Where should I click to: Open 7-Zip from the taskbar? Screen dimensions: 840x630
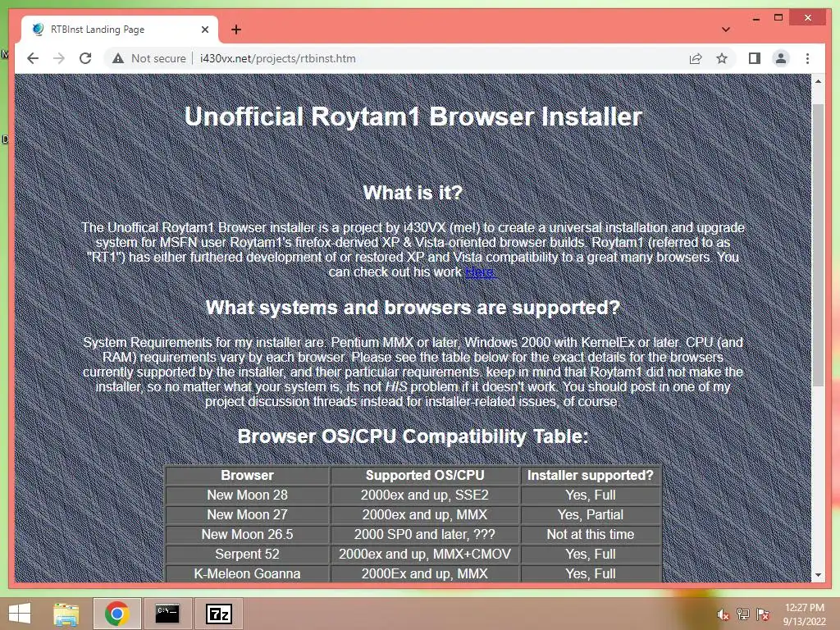[218, 614]
